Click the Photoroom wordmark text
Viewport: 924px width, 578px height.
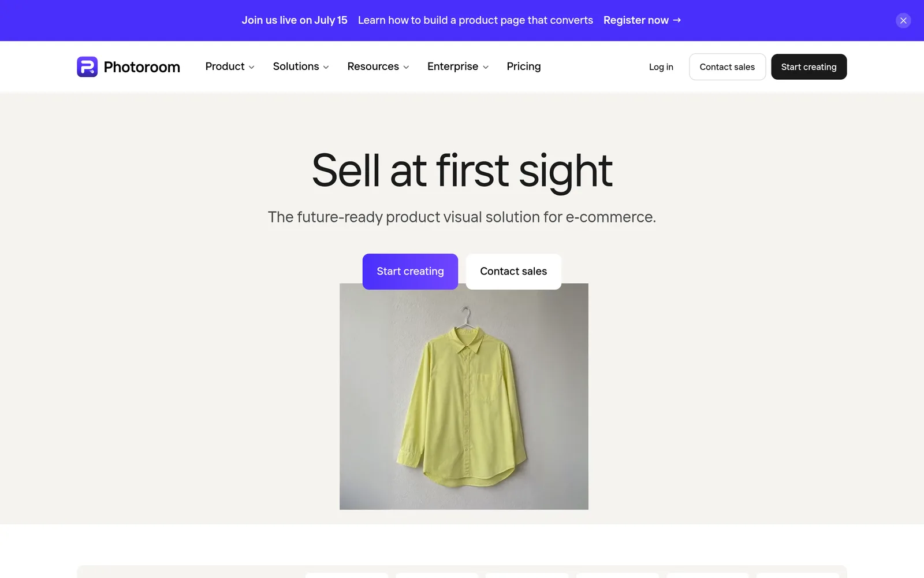pyautogui.click(x=141, y=67)
